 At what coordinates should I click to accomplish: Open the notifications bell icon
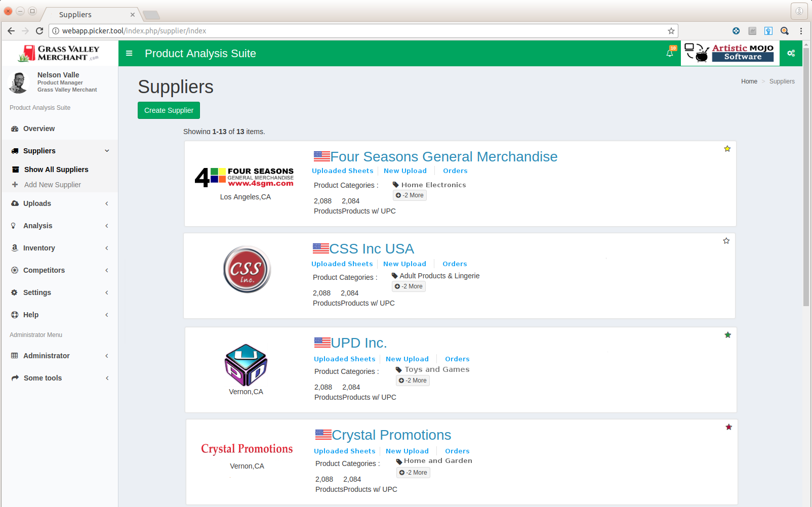tap(670, 53)
